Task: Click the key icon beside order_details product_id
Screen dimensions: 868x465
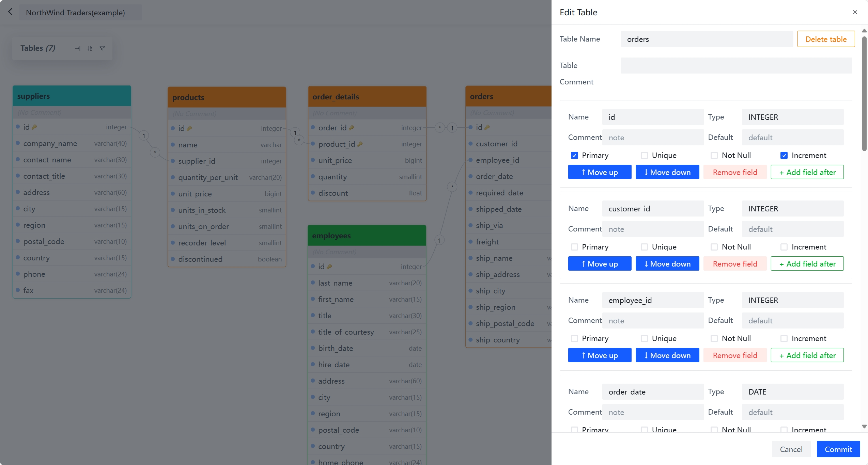Action: (360, 144)
